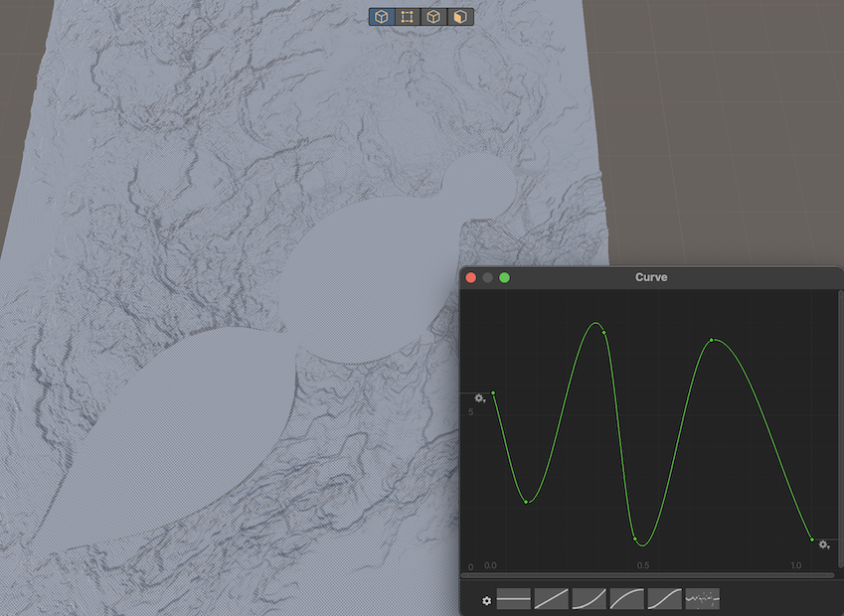The height and width of the screenshot is (616, 844).
Task: Select the last keyframe at curve end
Action: pyautogui.click(x=811, y=539)
